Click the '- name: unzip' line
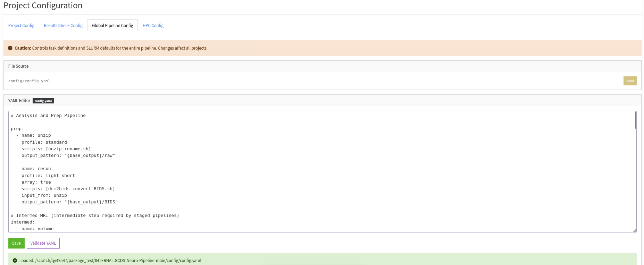Viewport: 644px width, 265px height. (x=34, y=135)
